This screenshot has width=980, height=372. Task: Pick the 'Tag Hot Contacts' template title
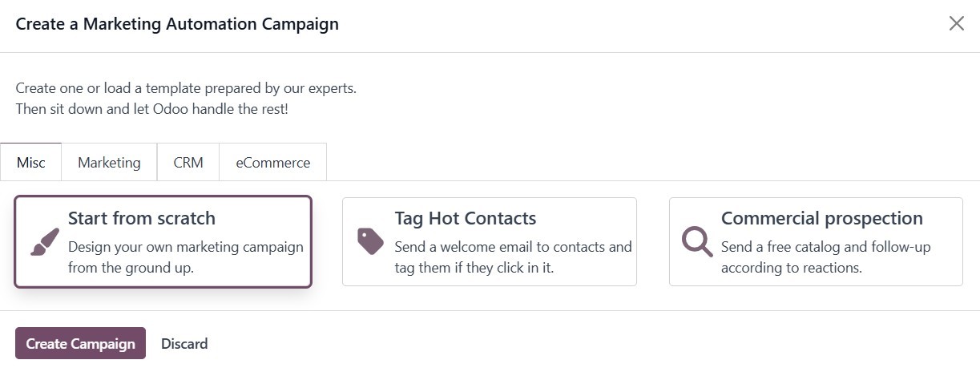[x=466, y=218]
